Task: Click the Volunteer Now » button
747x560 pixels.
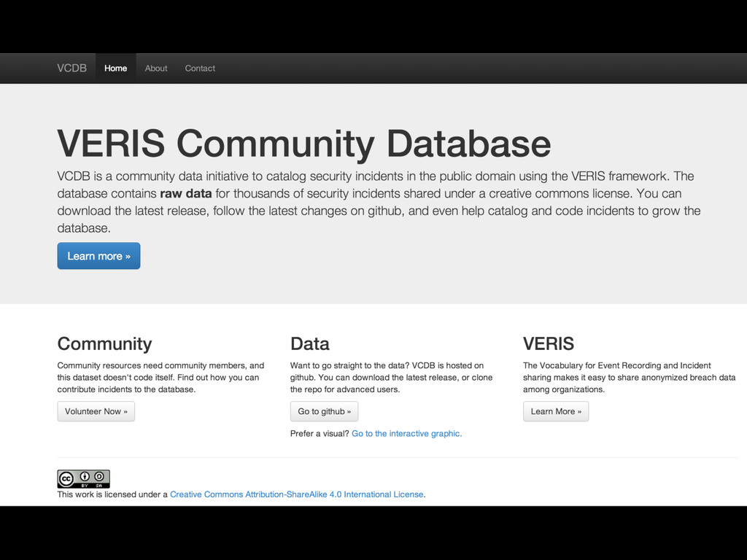Action: (x=96, y=411)
